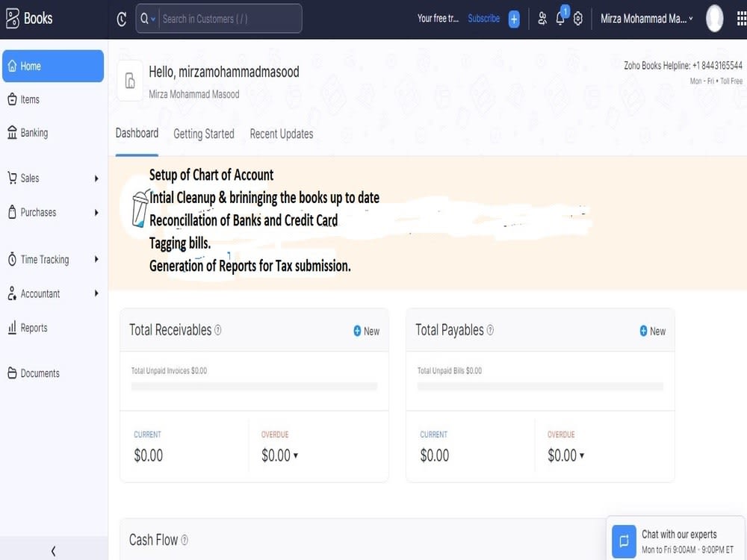This screenshot has width=747, height=560.
Task: Switch to the Getting Started tab
Action: [204, 134]
